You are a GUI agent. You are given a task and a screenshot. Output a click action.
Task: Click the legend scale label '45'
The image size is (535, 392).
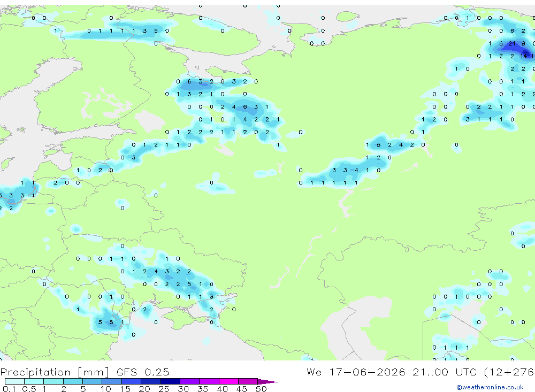(242, 389)
